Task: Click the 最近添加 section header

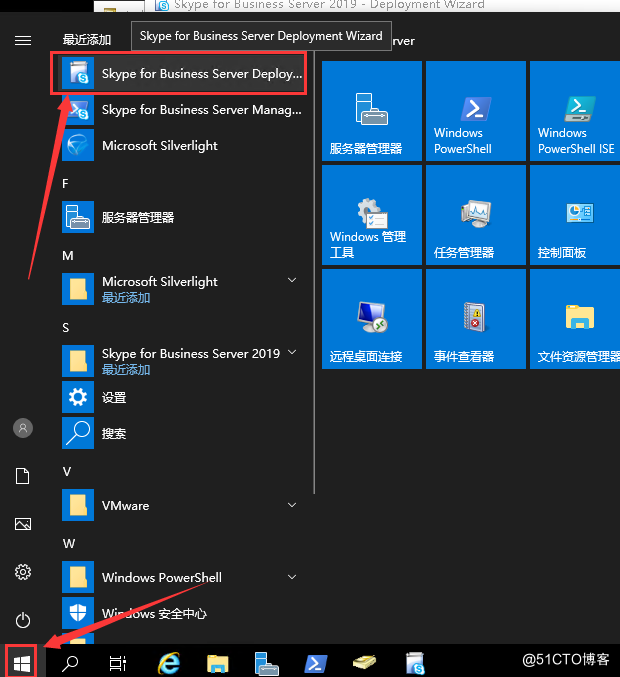Action: pos(87,40)
